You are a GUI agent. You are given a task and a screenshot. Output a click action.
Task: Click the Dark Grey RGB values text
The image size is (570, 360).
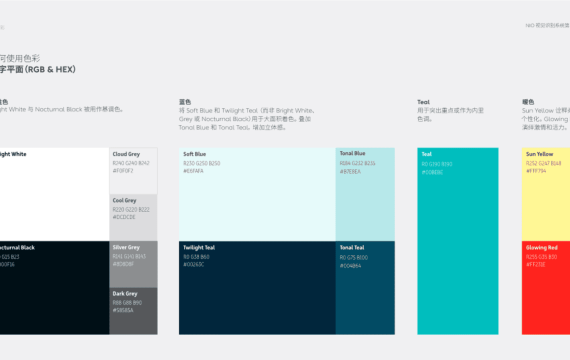[127, 303]
